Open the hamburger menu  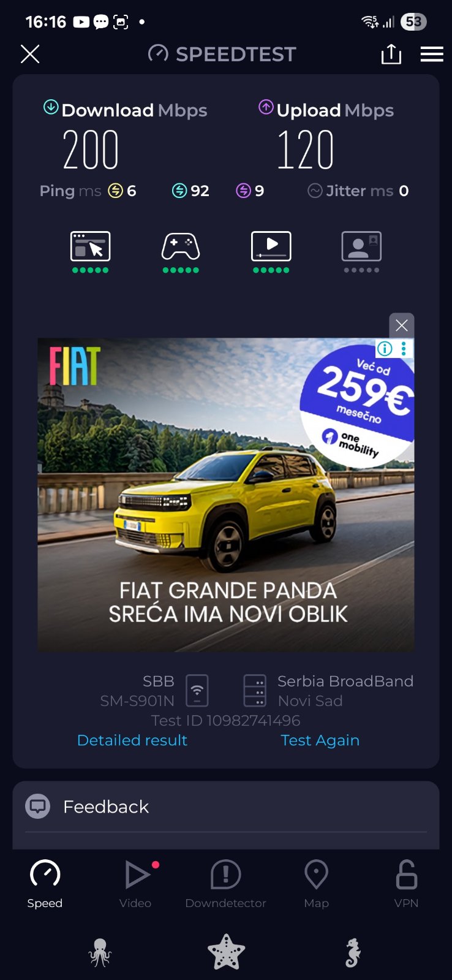click(432, 54)
